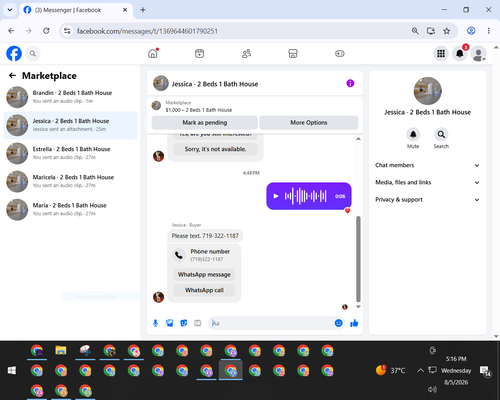Play the purple audio clip
Viewport: 500px width, 400px height.
pyautogui.click(x=276, y=196)
